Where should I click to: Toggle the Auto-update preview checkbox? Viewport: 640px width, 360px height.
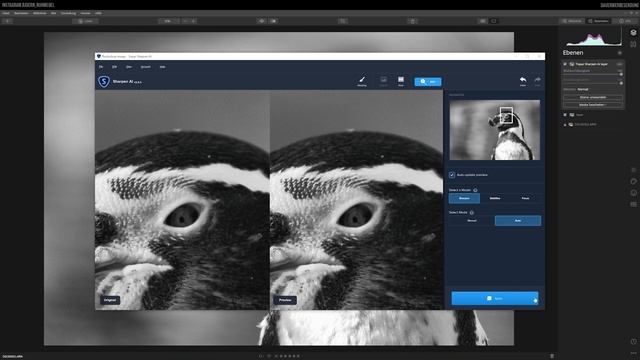(x=452, y=175)
